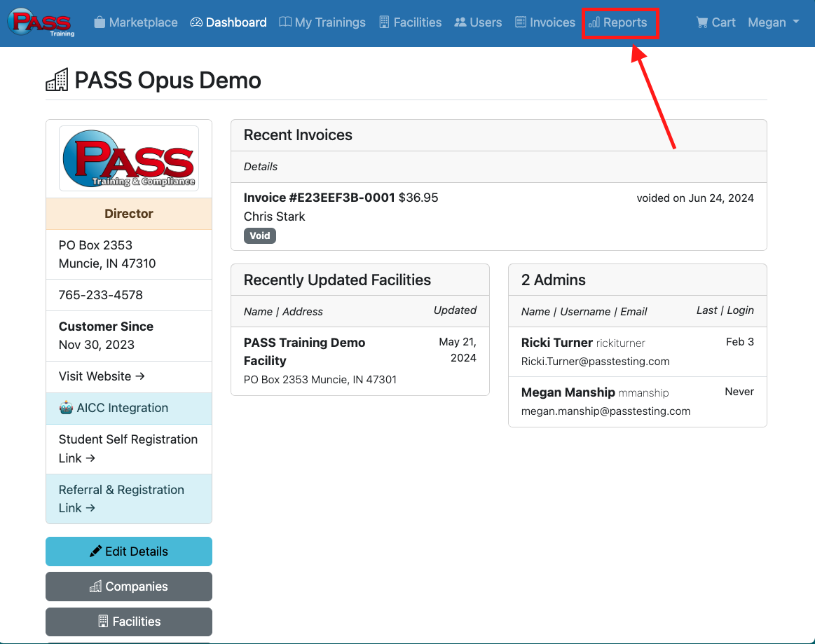Click the May 21, 2024 updated date
The image size is (815, 644).
point(458,350)
